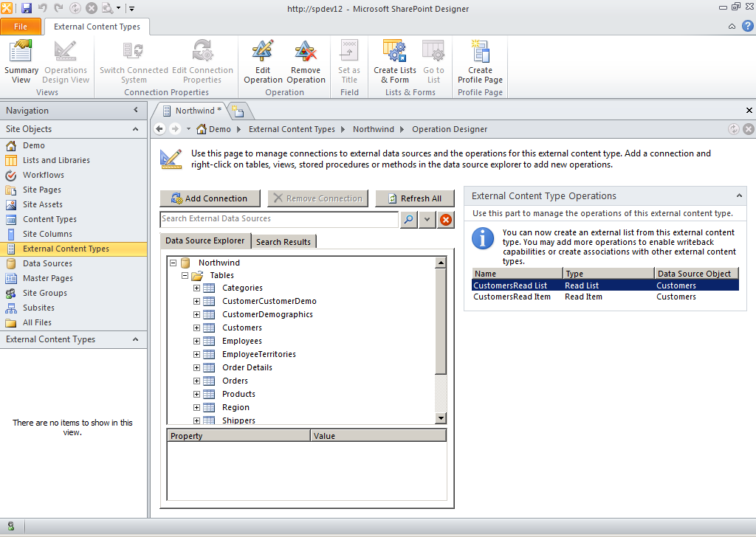This screenshot has height=537, width=756.
Task: Click the Refresh All button
Action: [x=415, y=198]
